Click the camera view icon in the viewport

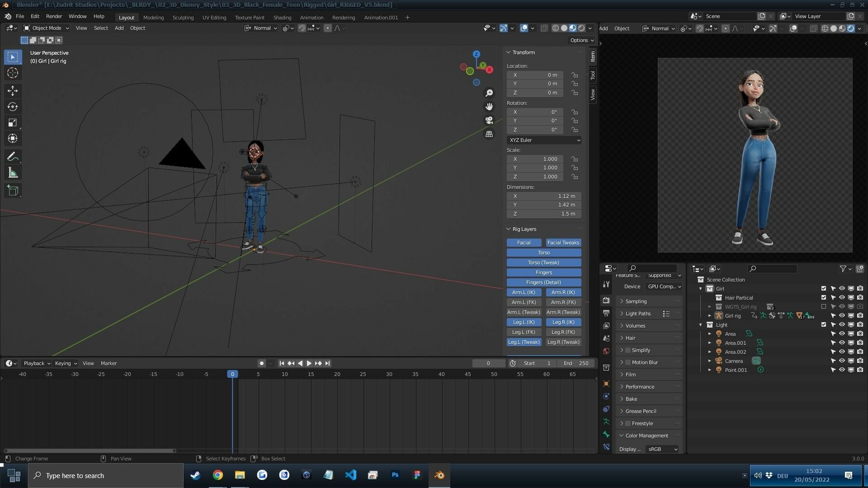coord(489,120)
